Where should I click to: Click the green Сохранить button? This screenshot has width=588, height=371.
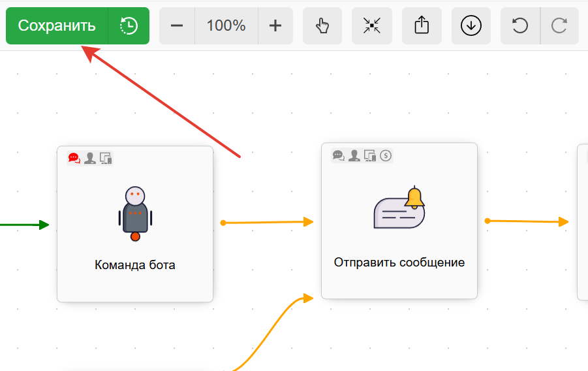(x=57, y=26)
